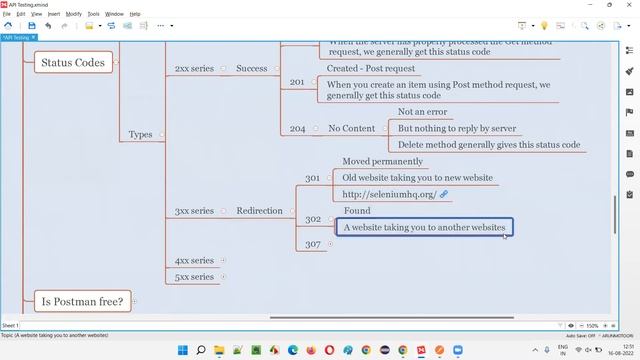Save the mind map with the floppy-disk icon
Viewport: 640px width, 360px height.
pyautogui.click(x=31, y=26)
